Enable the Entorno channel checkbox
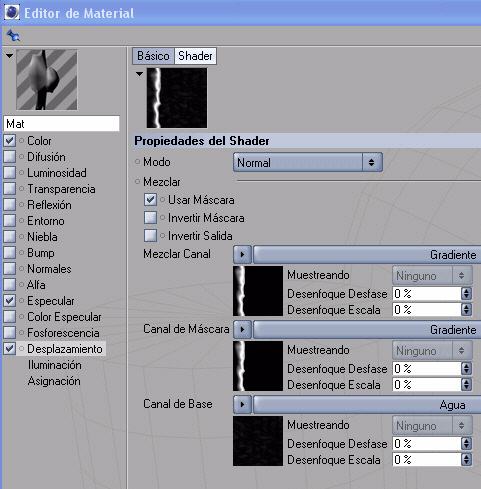Screen dimensions: 481x489 (9, 220)
